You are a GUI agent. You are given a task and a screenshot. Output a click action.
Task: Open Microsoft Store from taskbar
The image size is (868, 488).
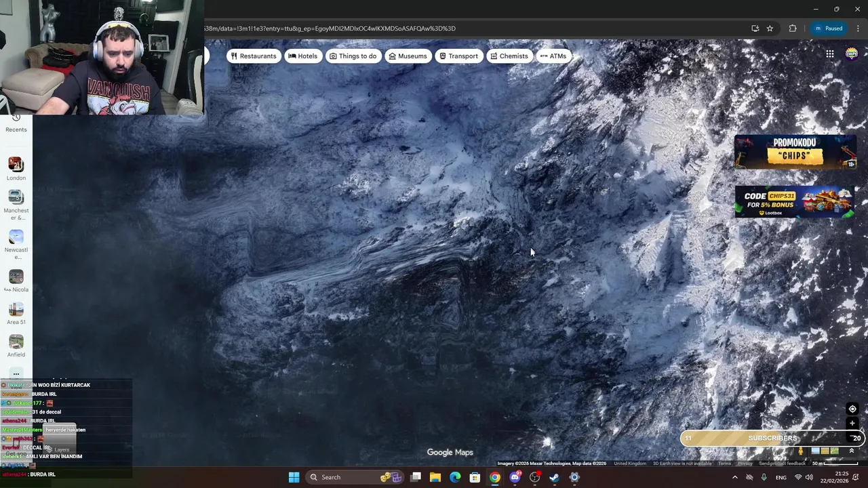[x=475, y=477]
